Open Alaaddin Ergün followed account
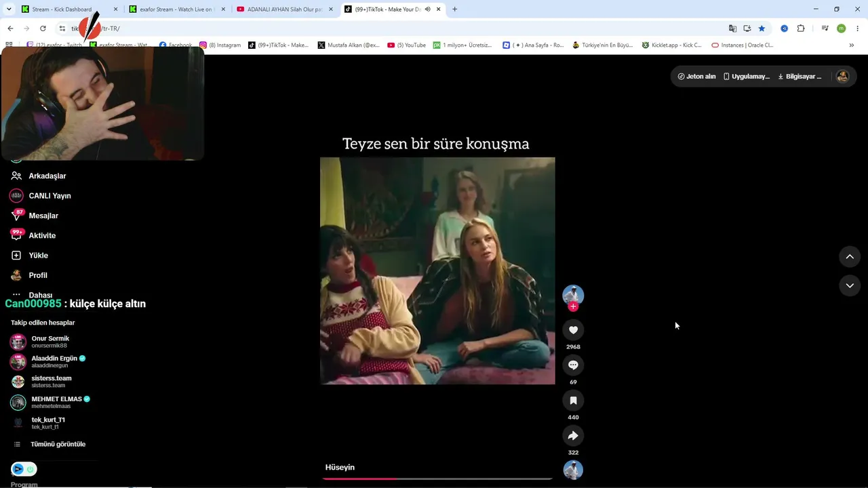 47,361
